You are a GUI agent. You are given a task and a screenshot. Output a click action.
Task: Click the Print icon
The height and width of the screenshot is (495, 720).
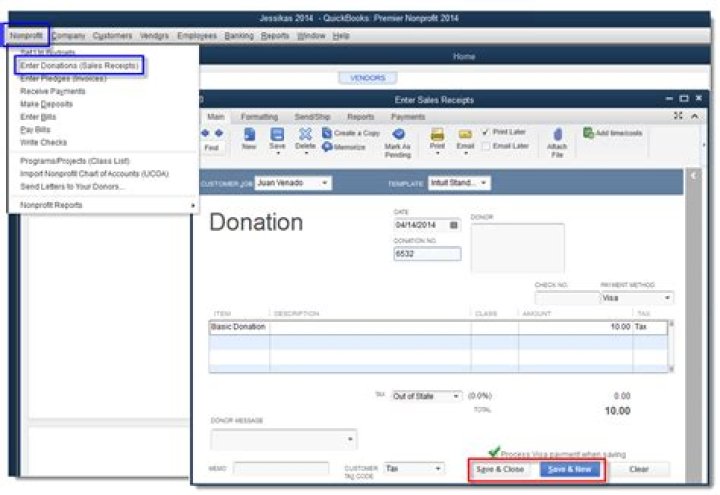tap(437, 134)
